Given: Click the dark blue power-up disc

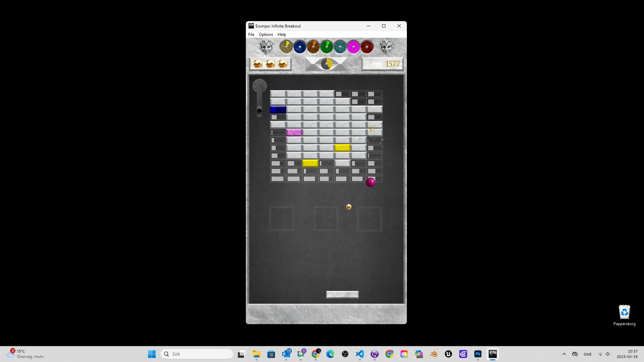Looking at the screenshot, I should point(300,47).
